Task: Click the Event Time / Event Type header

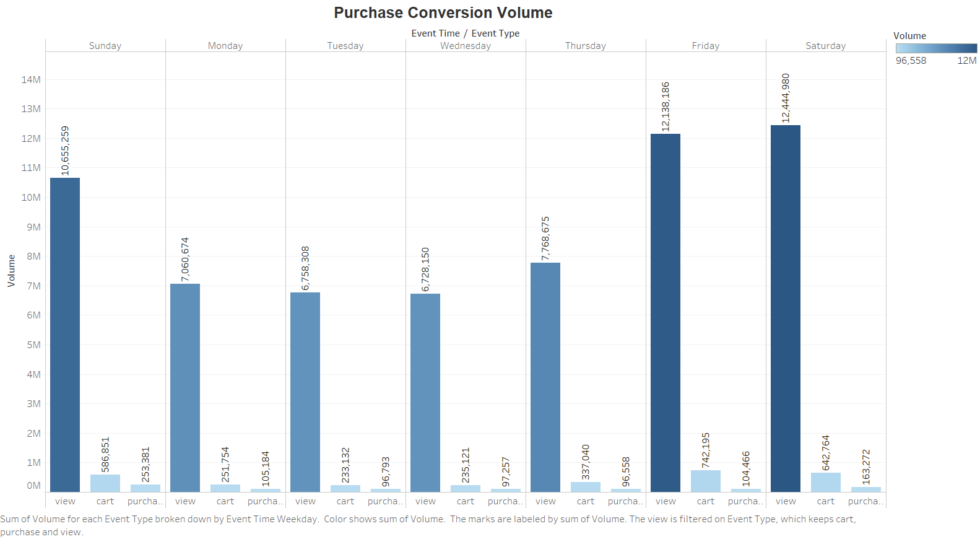Action: tap(466, 33)
